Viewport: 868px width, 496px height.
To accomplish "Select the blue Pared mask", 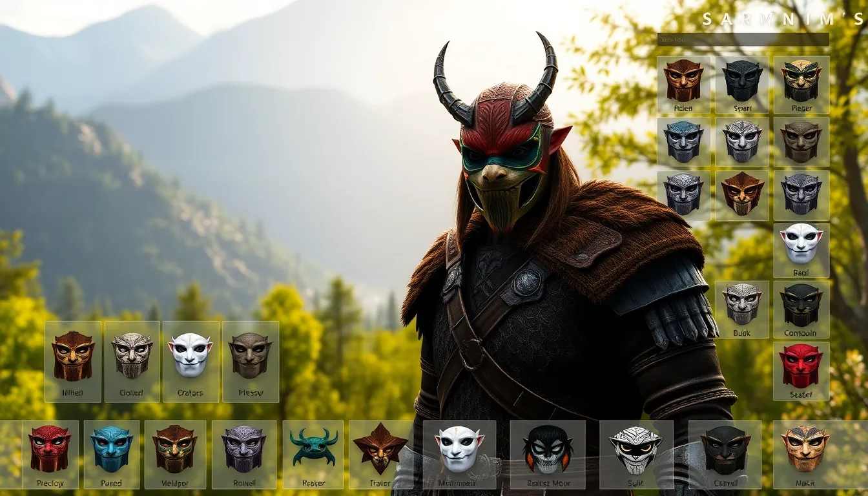I will point(110,452).
